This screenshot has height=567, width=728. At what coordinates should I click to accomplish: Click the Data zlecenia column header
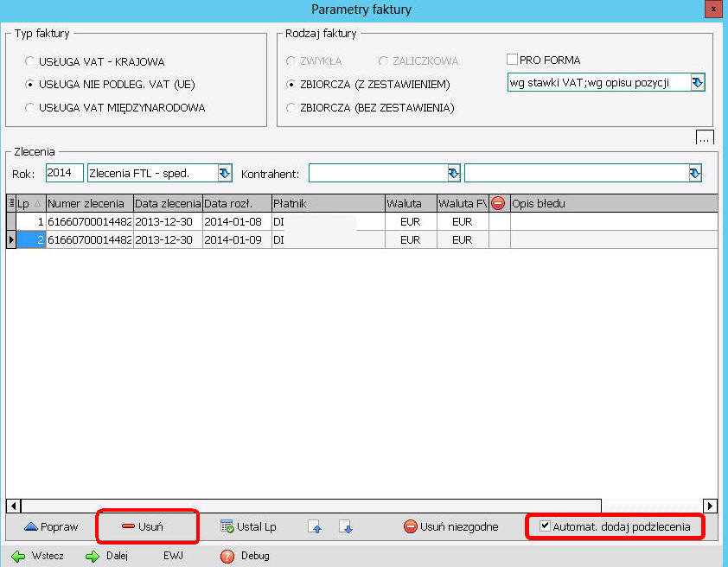[168, 203]
